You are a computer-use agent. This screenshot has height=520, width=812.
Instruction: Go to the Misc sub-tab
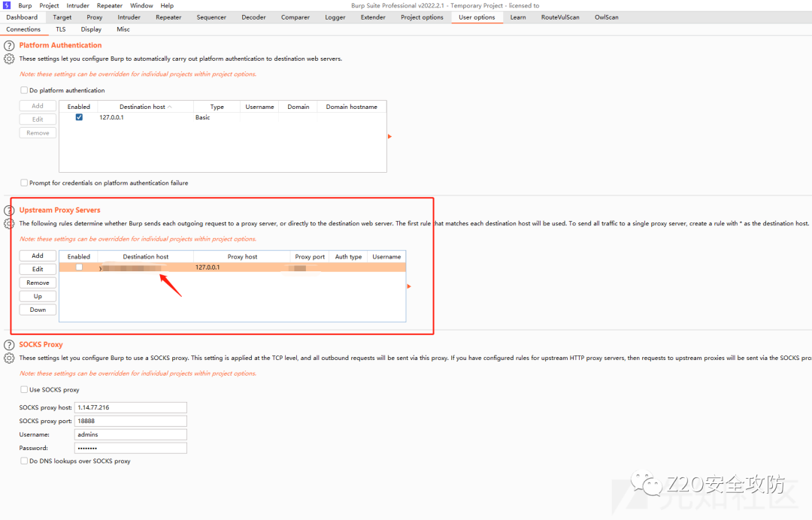click(x=123, y=29)
